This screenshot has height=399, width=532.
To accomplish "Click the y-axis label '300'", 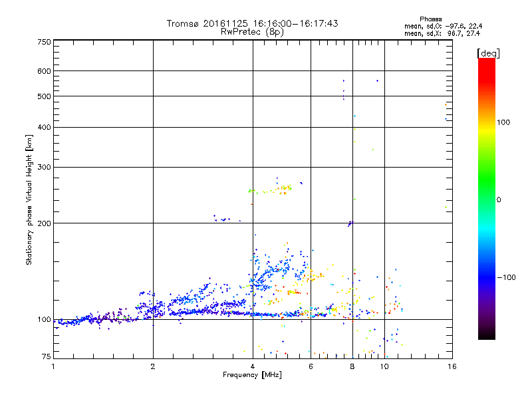I will click(44, 168).
